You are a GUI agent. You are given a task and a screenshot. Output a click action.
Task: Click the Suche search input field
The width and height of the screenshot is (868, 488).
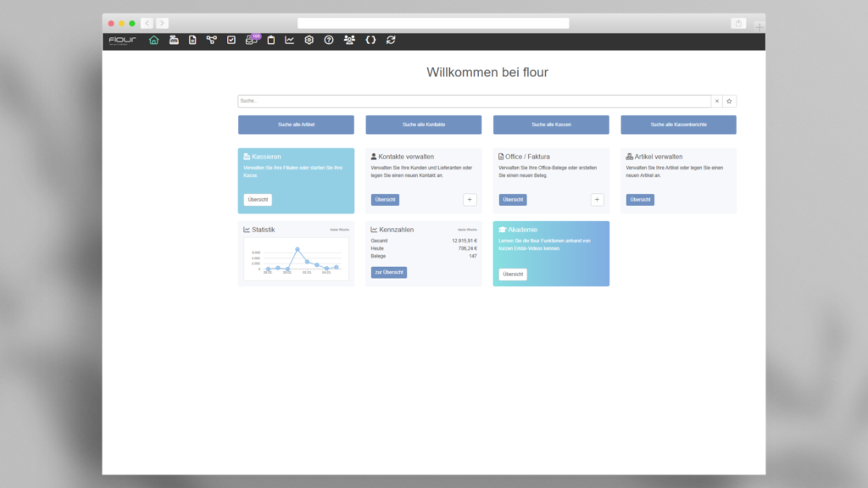coord(473,101)
